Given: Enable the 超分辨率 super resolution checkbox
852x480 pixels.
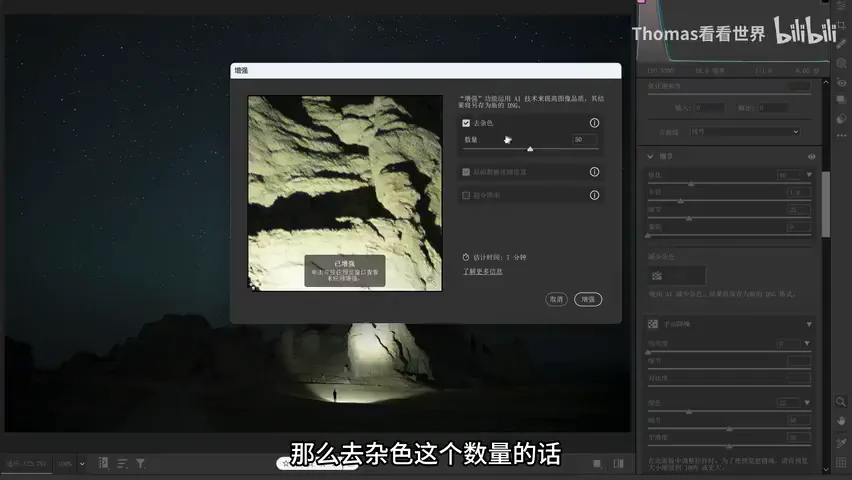Looking at the screenshot, I should (466, 195).
